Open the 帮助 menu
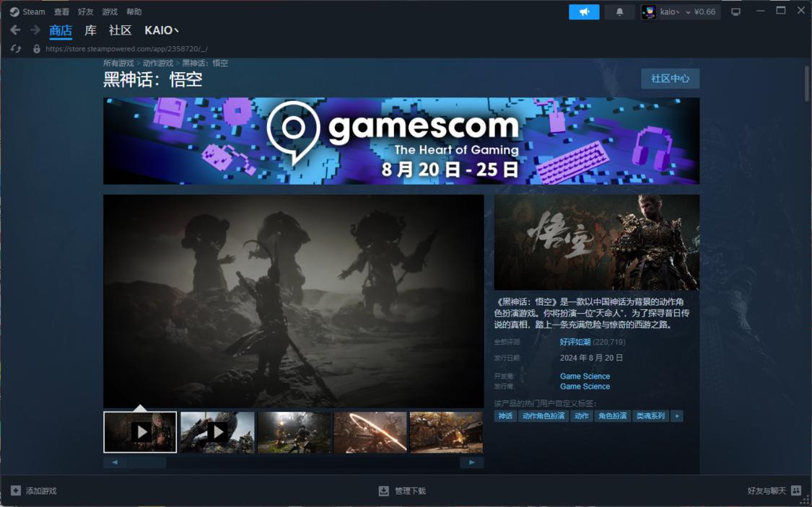Image resolution: width=812 pixels, height=507 pixels. point(134,12)
